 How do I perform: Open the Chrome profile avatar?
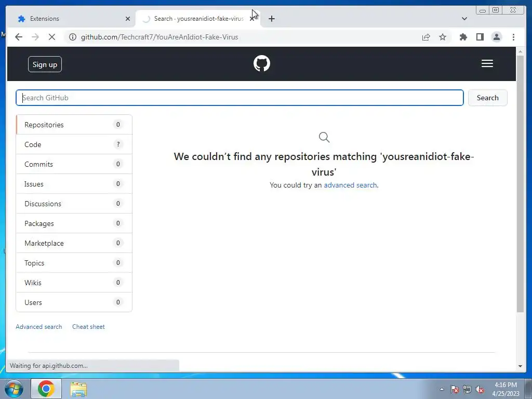tap(496, 37)
